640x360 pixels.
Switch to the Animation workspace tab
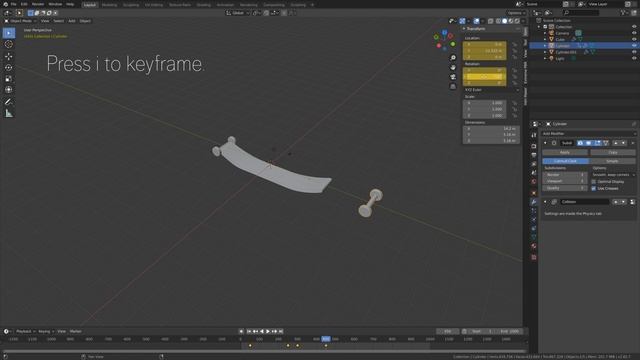click(225, 5)
